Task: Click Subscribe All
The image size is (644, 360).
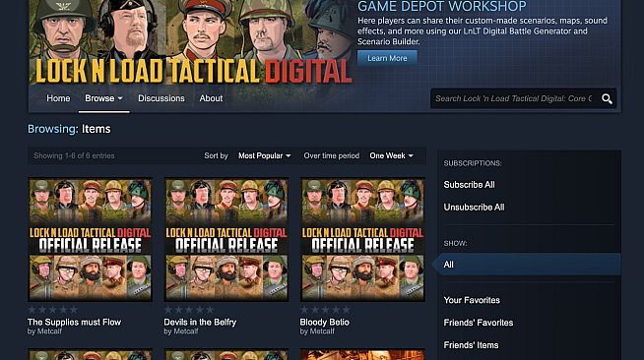Action: pyautogui.click(x=469, y=185)
